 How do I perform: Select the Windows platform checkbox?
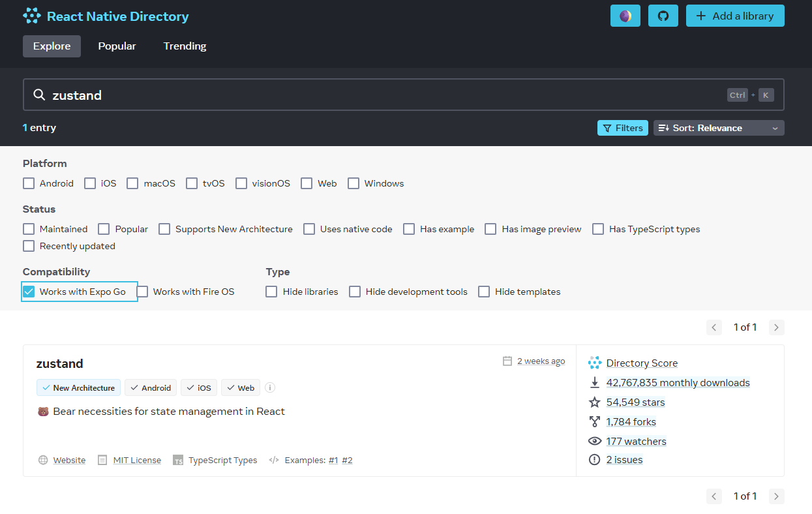(353, 183)
